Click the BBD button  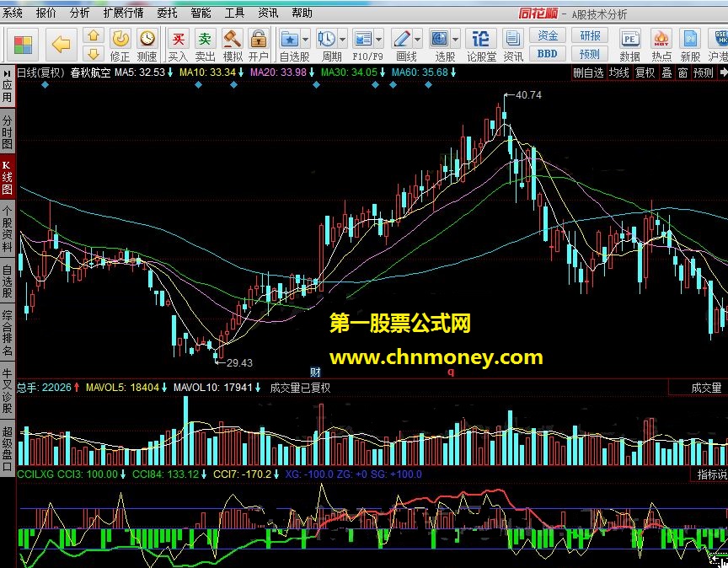point(548,54)
